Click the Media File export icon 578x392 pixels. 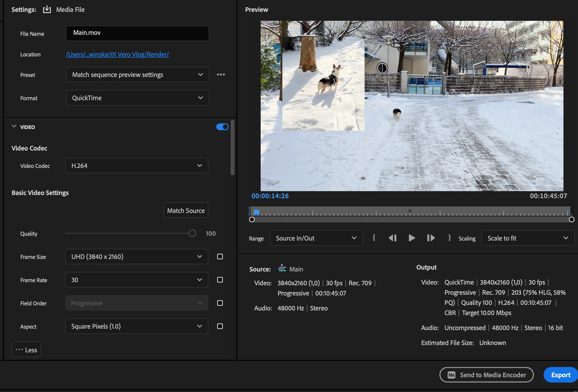point(47,9)
